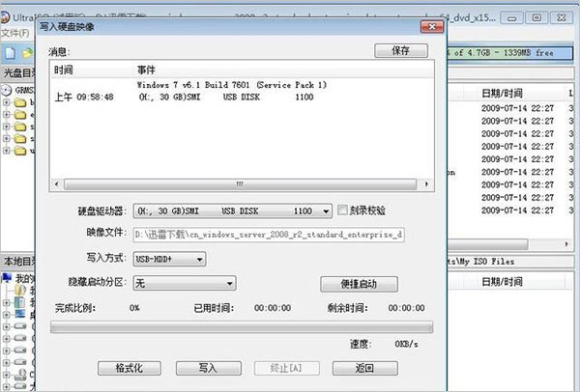Maximize the UltraISO main window
This screenshot has width=580, height=392.
536,17
